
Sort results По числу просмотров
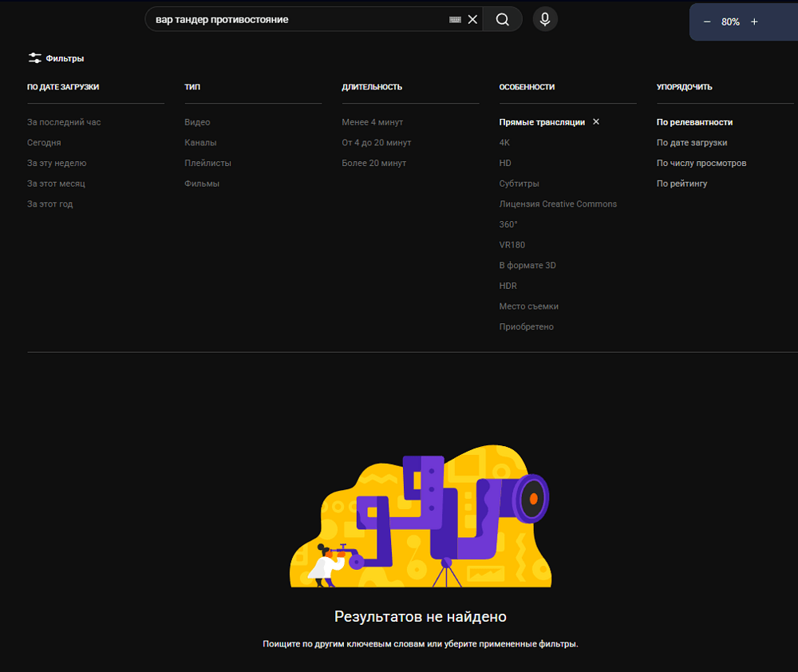click(701, 163)
